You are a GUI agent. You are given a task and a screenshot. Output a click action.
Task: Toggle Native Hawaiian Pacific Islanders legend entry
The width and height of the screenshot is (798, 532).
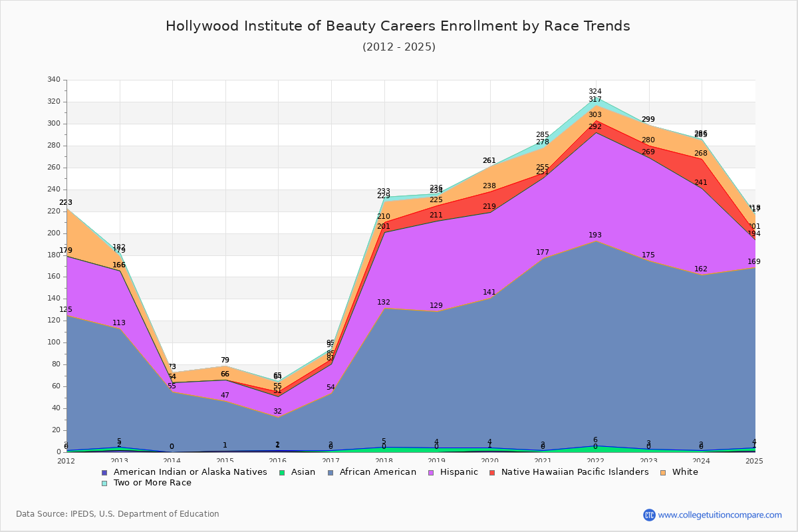coord(569,472)
